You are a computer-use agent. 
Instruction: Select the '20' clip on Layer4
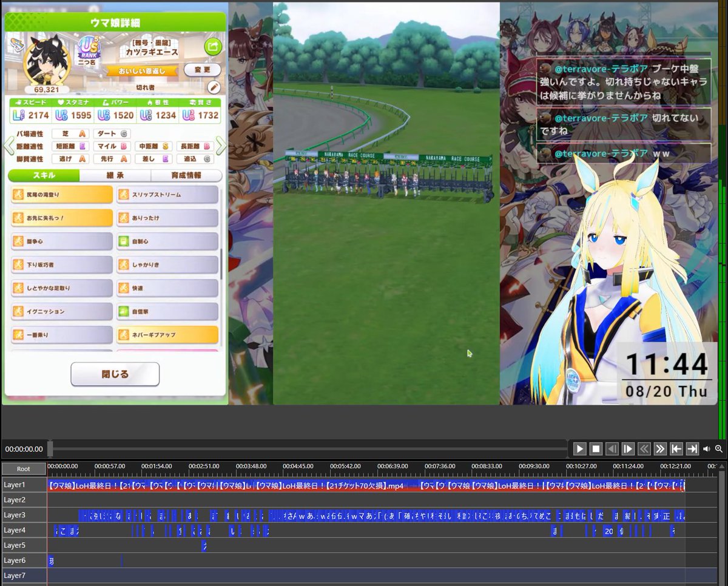608,531
